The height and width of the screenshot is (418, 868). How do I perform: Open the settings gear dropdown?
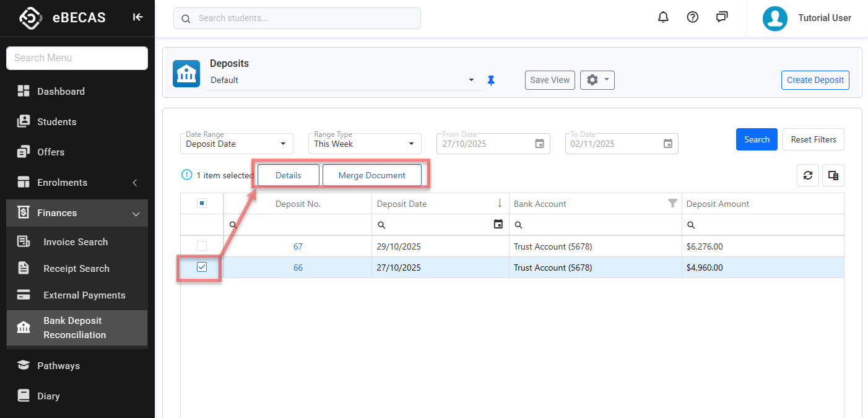point(597,80)
